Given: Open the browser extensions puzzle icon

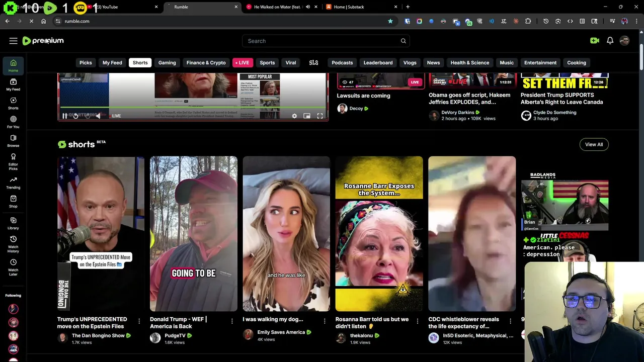Looking at the screenshot, I should (x=528, y=21).
